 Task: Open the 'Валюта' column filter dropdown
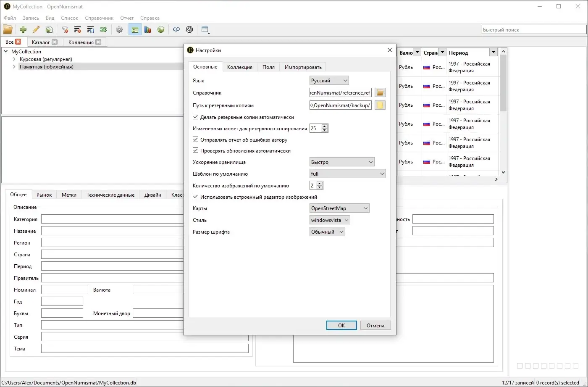[x=417, y=52]
